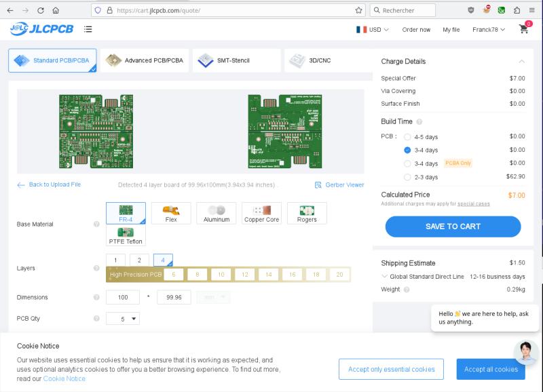543x392 pixels.
Task: Collapse the Charge Details panel
Action: 521,61
